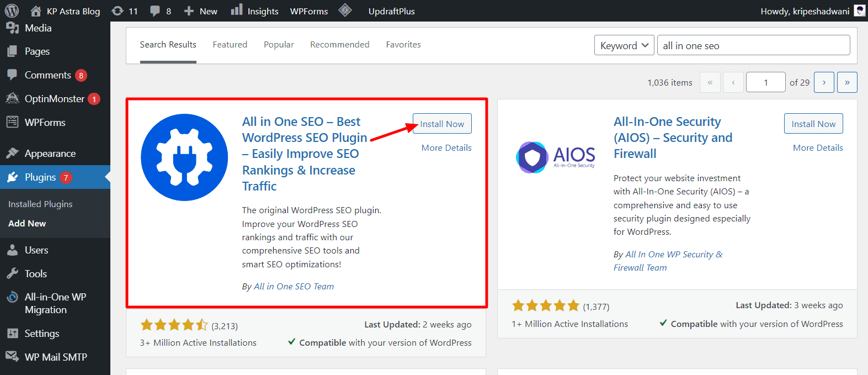Open Appearance in the sidebar menu
This screenshot has height=375, width=868.
click(x=50, y=154)
